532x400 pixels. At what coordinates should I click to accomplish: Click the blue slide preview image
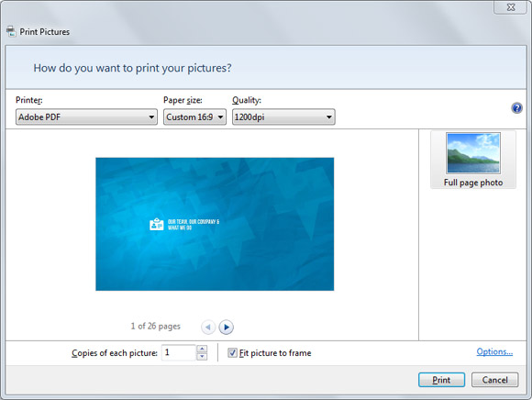click(x=215, y=224)
